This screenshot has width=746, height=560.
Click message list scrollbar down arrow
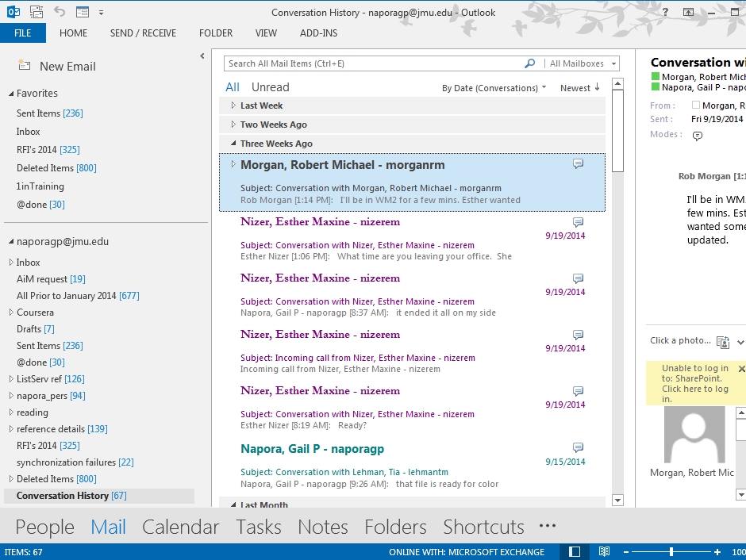tap(617, 500)
